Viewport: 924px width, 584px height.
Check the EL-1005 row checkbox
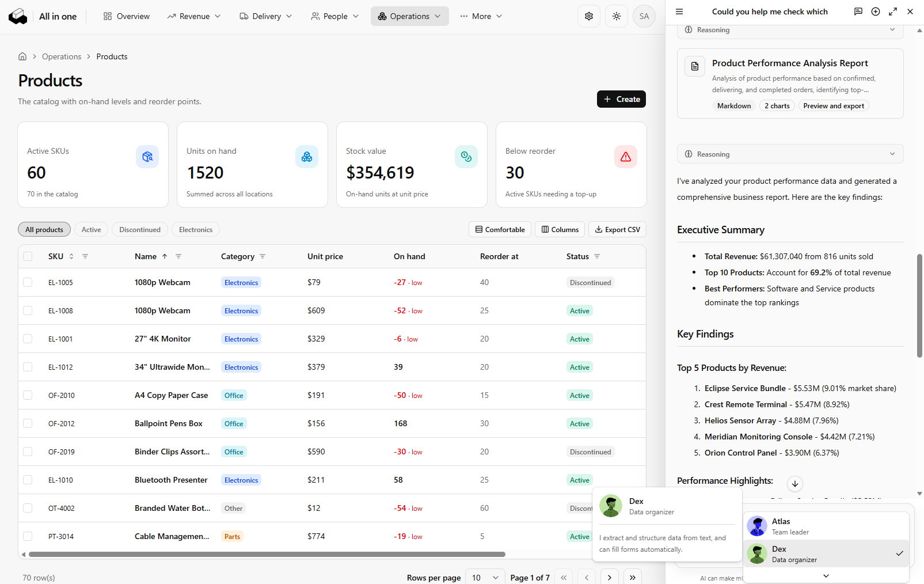coord(28,282)
